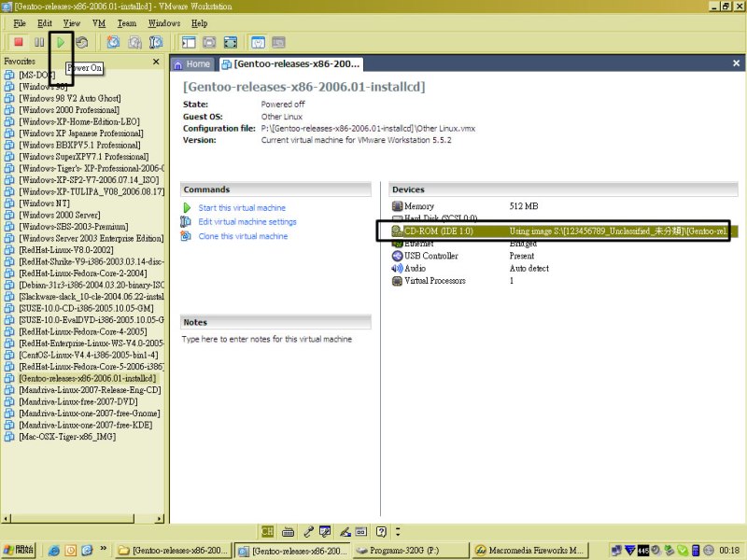
Task: Select [Windows NT] favorite
Action: point(44,203)
